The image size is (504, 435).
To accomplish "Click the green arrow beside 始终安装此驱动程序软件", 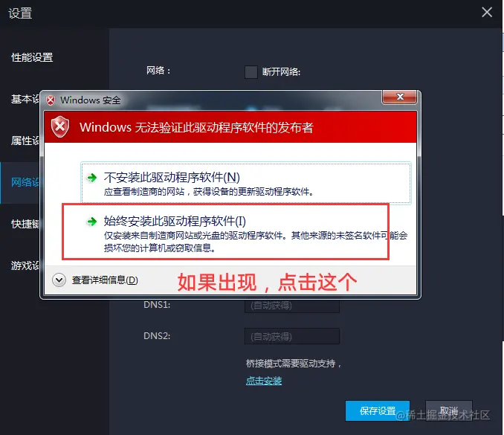I will pyautogui.click(x=92, y=221).
